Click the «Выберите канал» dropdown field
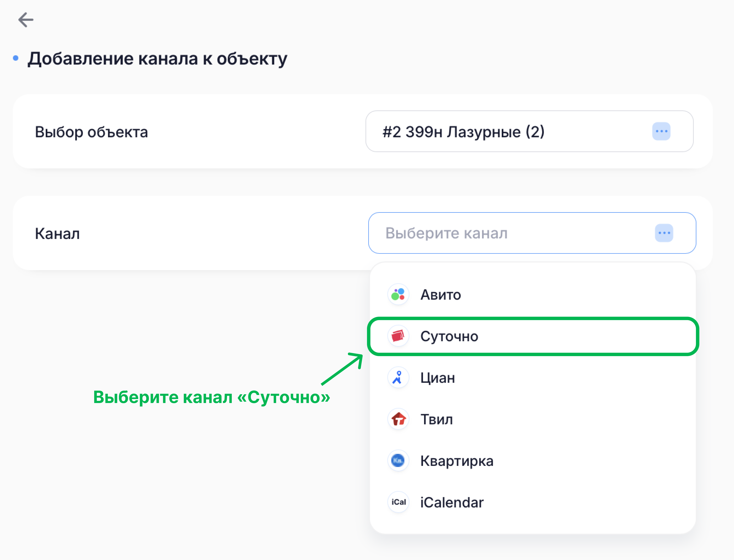The width and height of the screenshot is (734, 560). 500,233
